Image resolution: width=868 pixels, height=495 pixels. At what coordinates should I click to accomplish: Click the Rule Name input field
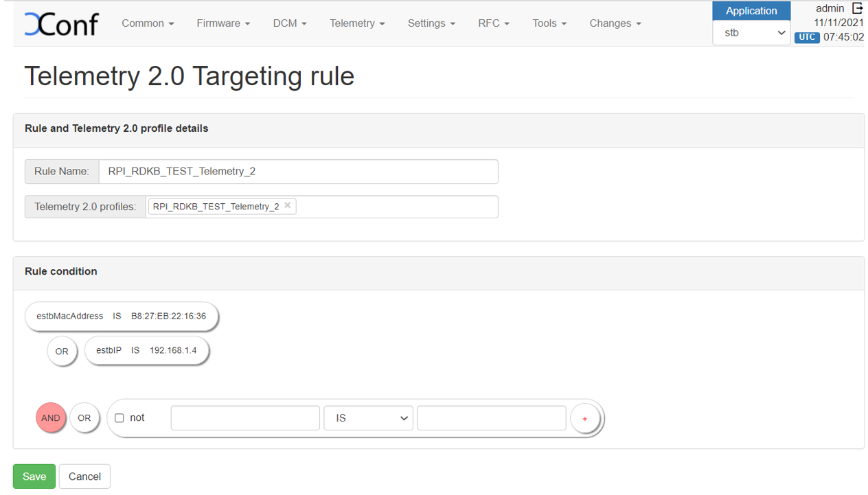click(298, 172)
